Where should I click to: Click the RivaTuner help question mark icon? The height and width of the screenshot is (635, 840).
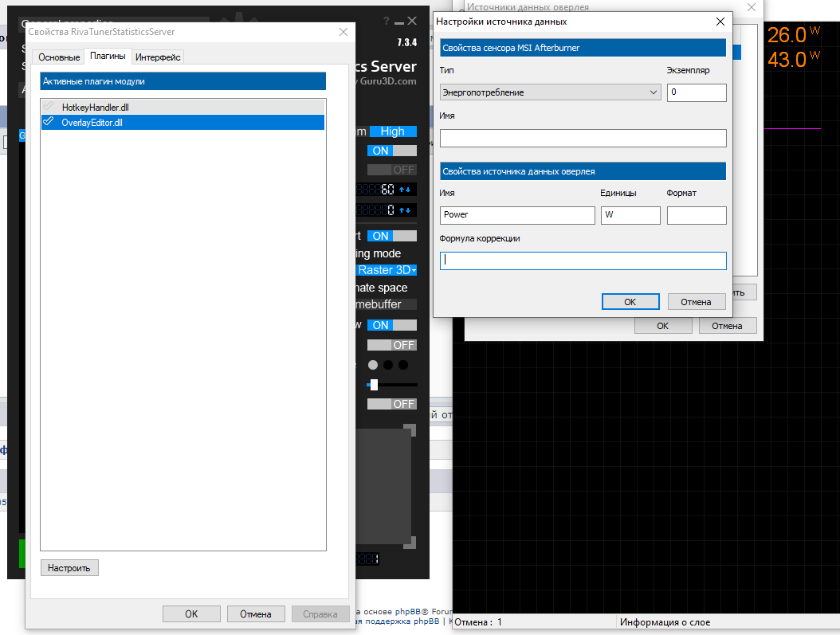pos(387,21)
